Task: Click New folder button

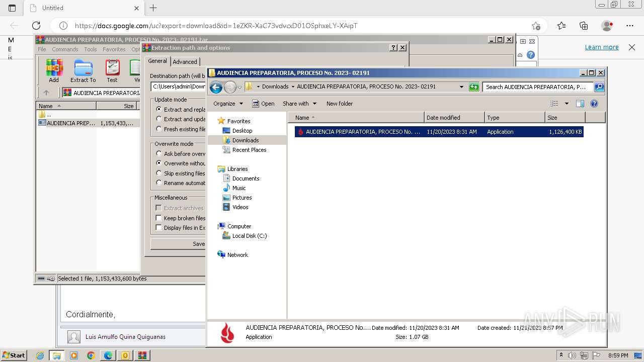Action: (x=340, y=104)
